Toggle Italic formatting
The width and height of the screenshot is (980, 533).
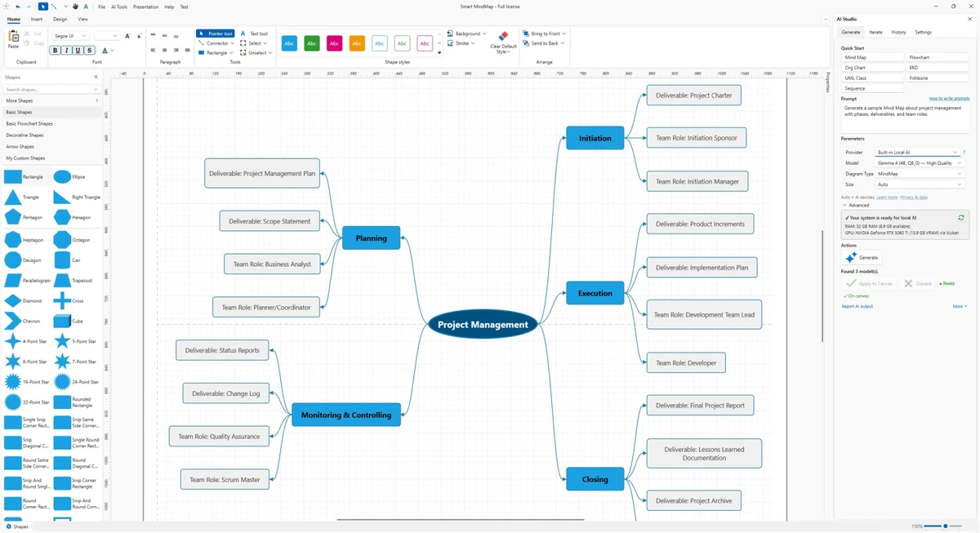pos(66,51)
